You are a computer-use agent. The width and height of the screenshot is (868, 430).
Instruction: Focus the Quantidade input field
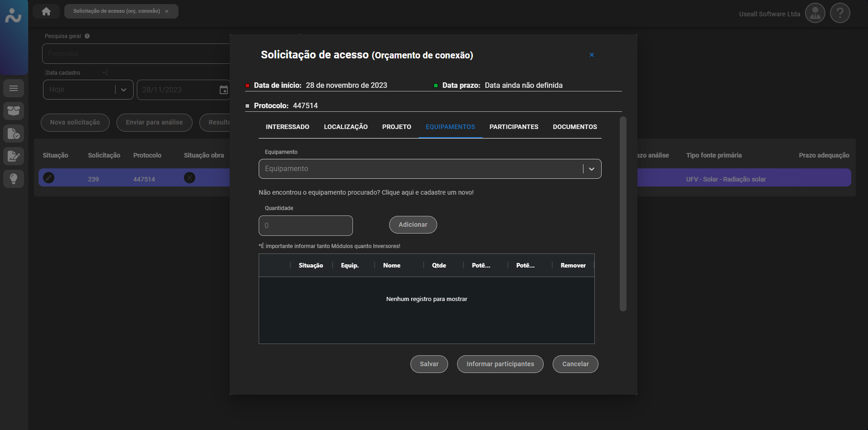pos(305,225)
